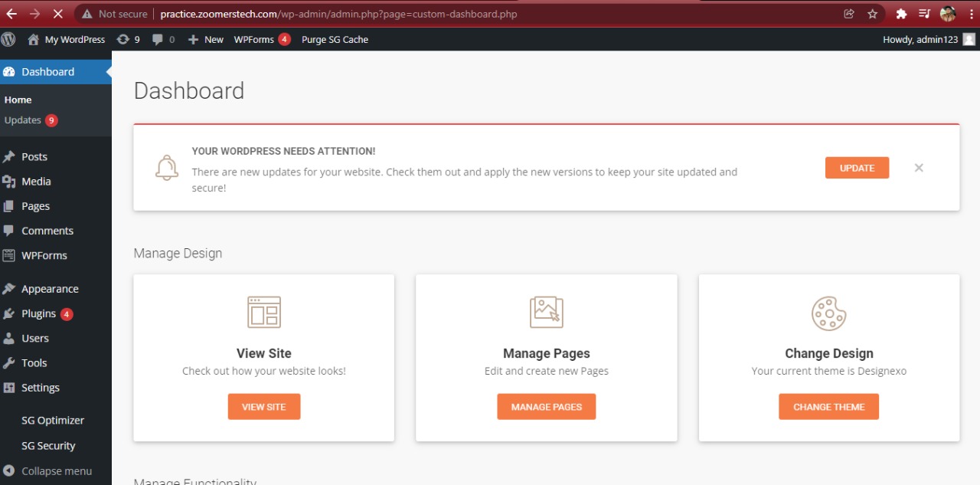
Task: Click the home icon next to My WordPress
Action: point(33,39)
